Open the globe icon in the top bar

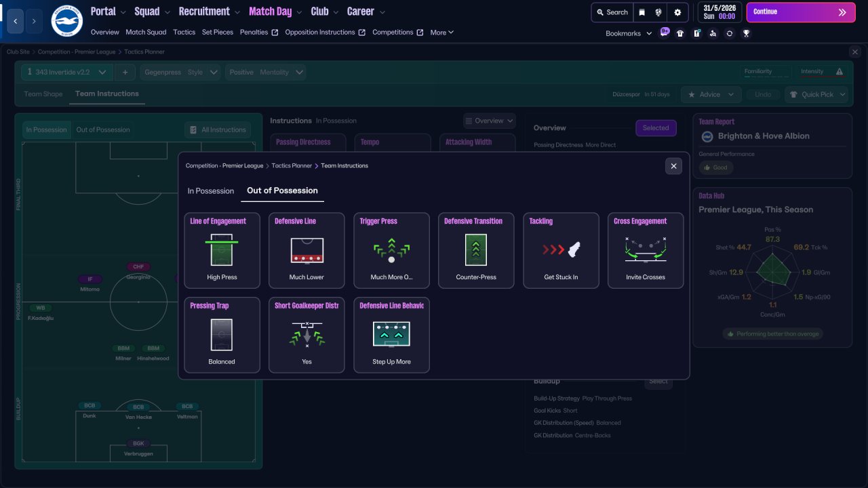[658, 12]
